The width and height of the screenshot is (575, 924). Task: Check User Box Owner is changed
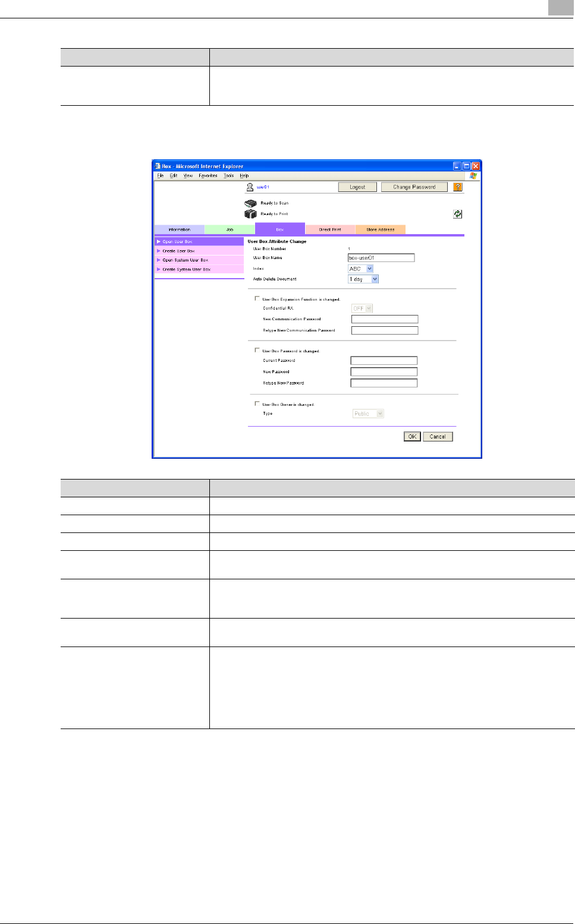[x=257, y=403]
